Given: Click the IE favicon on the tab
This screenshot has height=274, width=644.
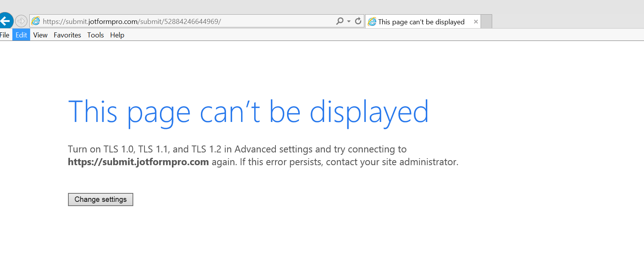Looking at the screenshot, I should click(x=372, y=22).
